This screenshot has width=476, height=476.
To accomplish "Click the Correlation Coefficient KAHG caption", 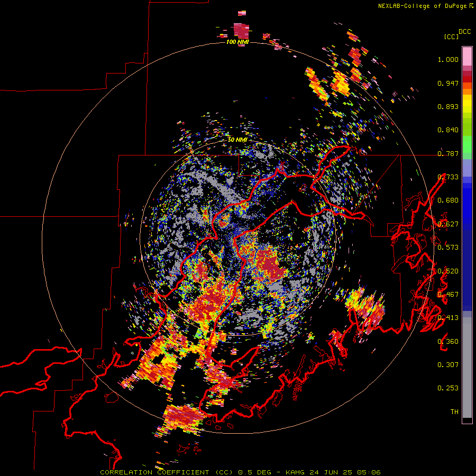I will 240,472.
